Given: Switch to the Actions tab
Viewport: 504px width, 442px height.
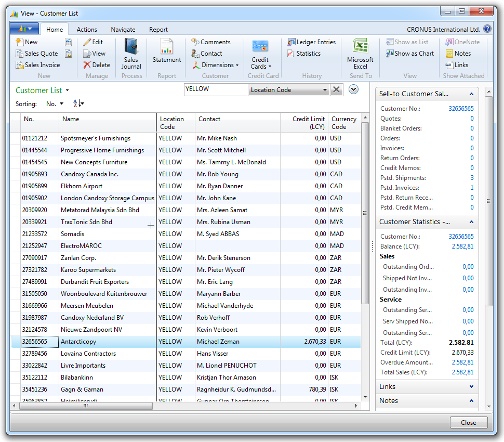Looking at the screenshot, I should click(x=87, y=30).
